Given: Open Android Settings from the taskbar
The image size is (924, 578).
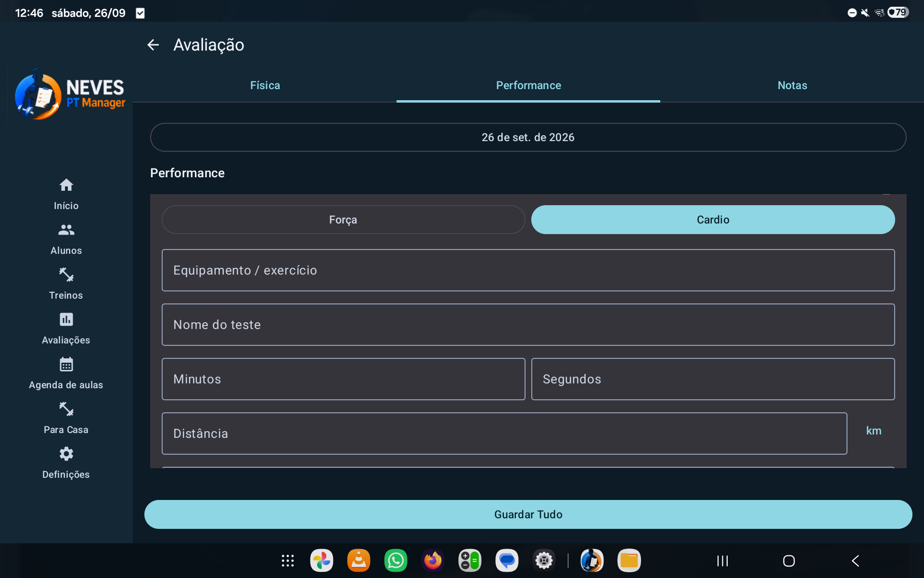Looking at the screenshot, I should click(544, 561).
